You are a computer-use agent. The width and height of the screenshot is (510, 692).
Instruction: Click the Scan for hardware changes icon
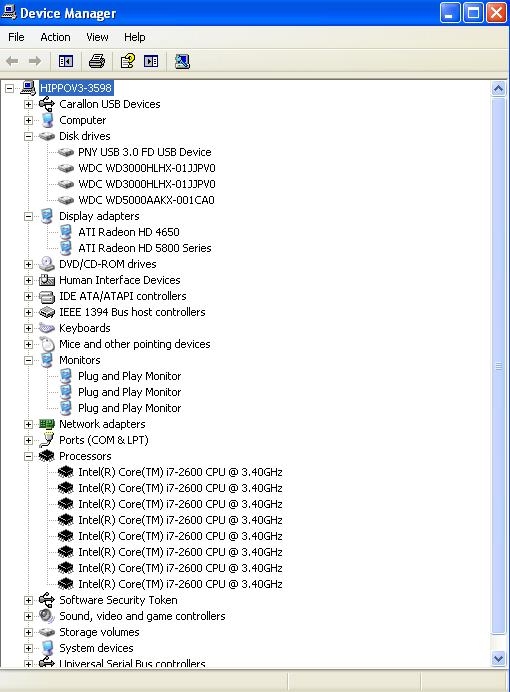pyautogui.click(x=182, y=61)
